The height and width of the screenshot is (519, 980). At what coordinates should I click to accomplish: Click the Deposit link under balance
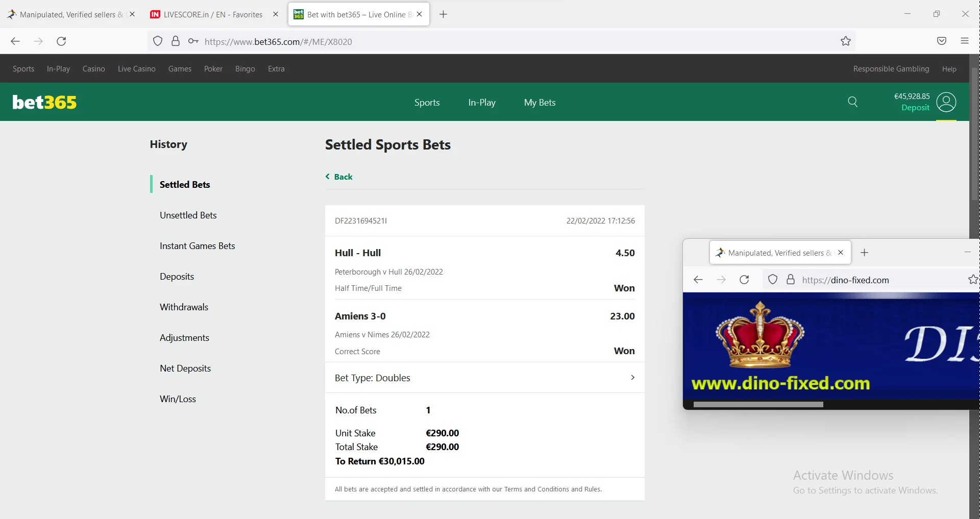[x=915, y=108]
